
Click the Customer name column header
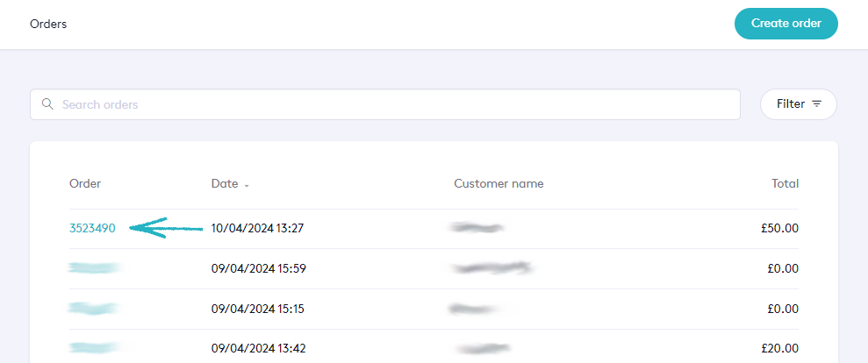coord(499,184)
